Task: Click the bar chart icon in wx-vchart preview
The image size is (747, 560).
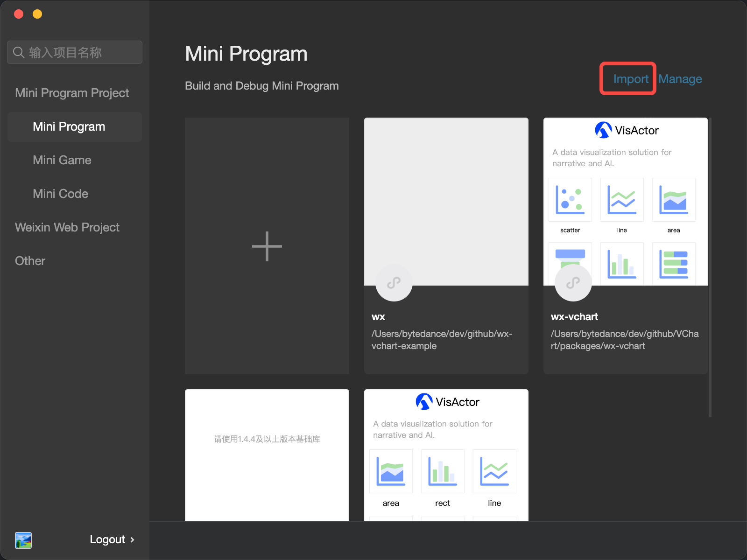Action: pyautogui.click(x=622, y=264)
